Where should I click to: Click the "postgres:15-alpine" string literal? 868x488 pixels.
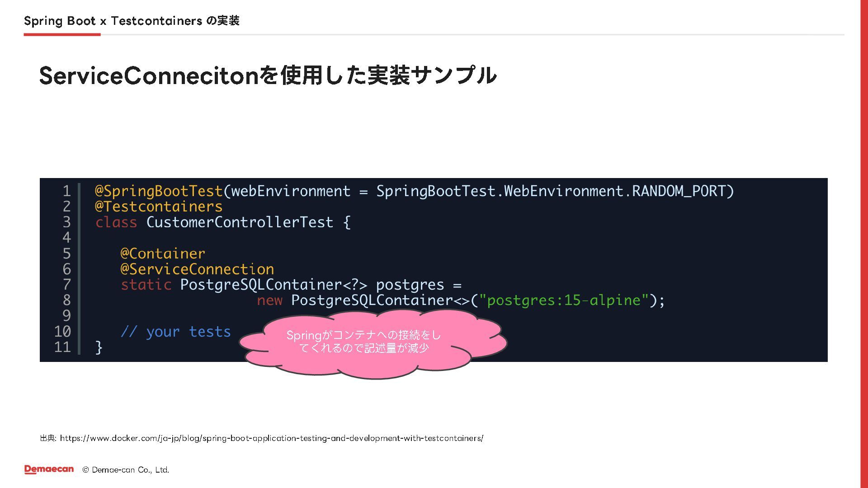pos(564,300)
